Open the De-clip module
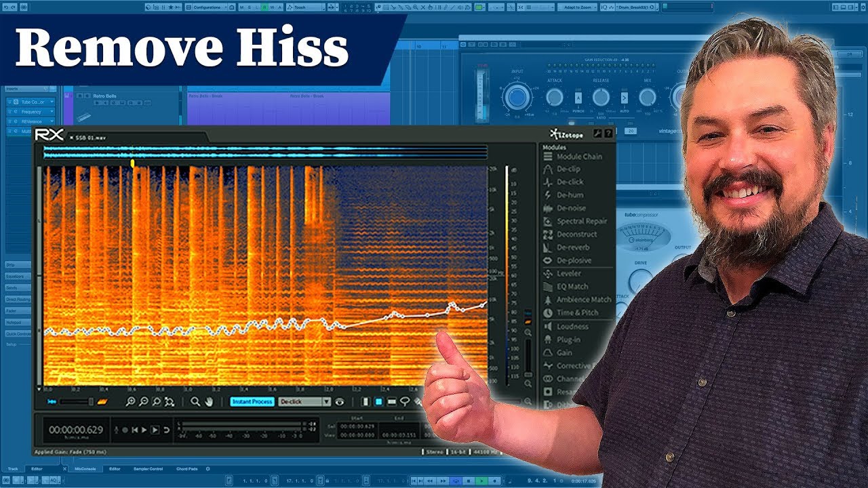This screenshot has width=868, height=488. [x=562, y=169]
